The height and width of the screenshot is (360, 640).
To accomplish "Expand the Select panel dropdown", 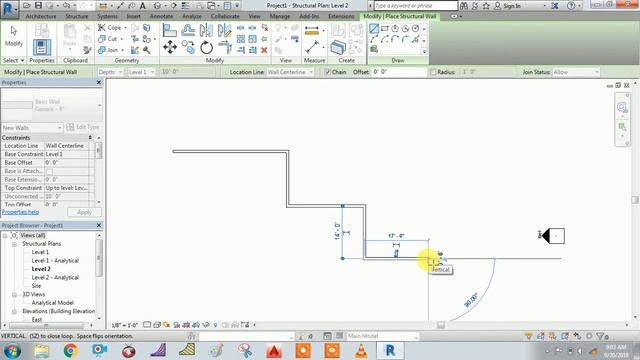I will [x=13, y=60].
